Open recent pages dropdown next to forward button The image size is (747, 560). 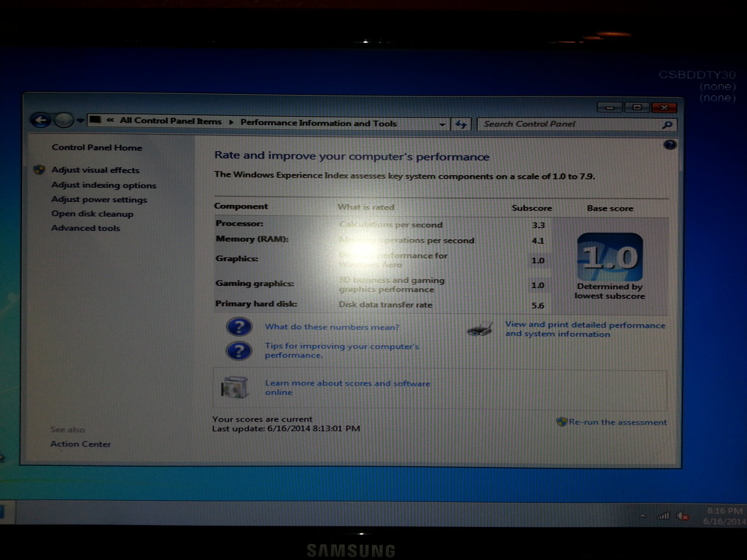pos(81,121)
